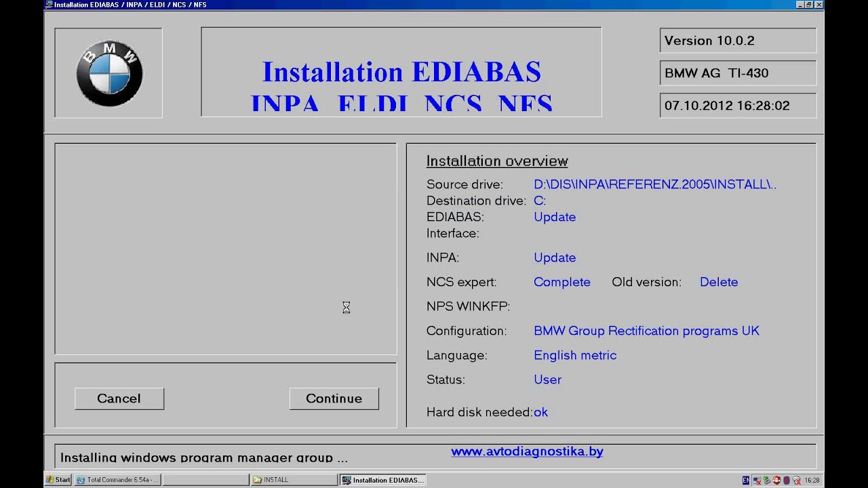Click the Old version Delete value
Screen dimensions: 868x488
[719, 282]
